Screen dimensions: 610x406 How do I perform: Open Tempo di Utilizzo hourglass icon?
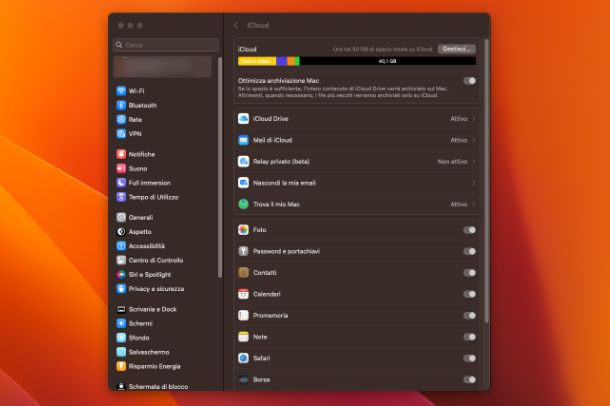pyautogui.click(x=121, y=197)
